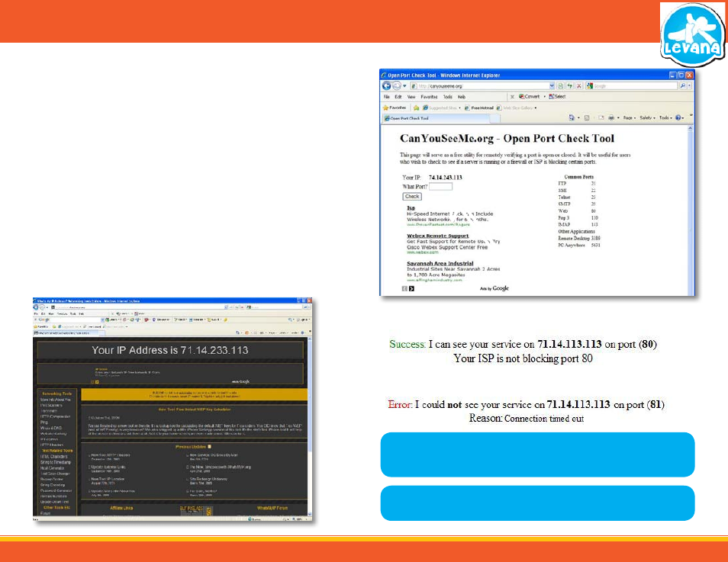
Task: Open the Webex Remote Support ad link
Action: coord(438,236)
